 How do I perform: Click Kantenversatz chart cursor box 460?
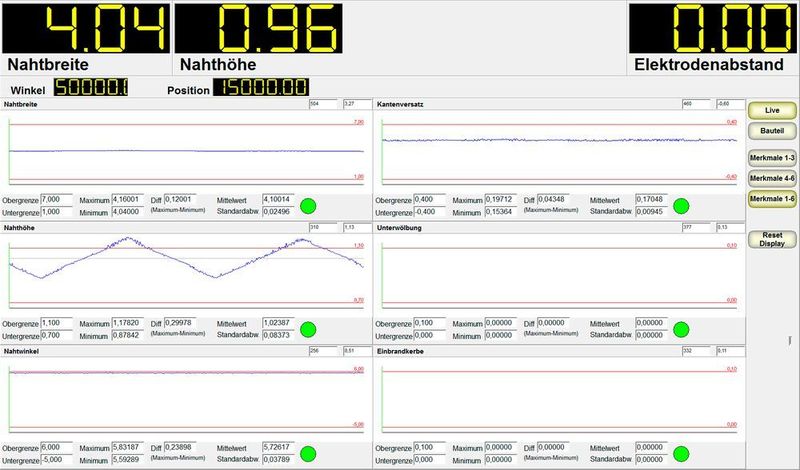pos(696,104)
